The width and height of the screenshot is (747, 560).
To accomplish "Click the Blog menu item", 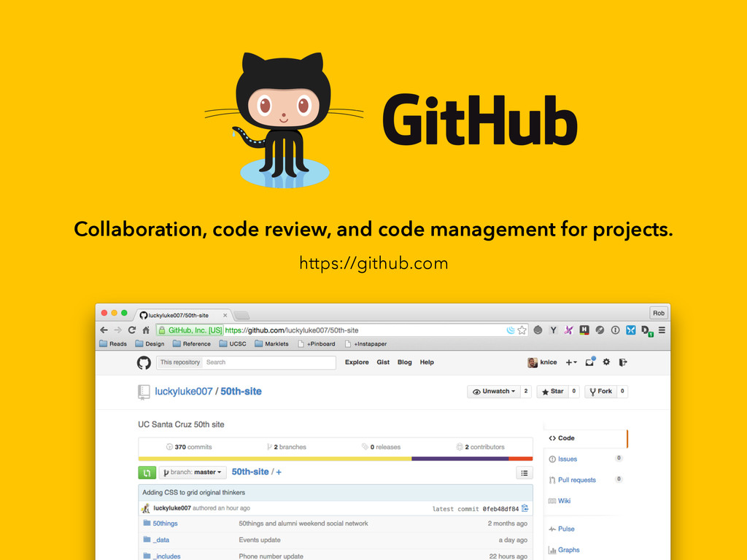I will click(404, 362).
